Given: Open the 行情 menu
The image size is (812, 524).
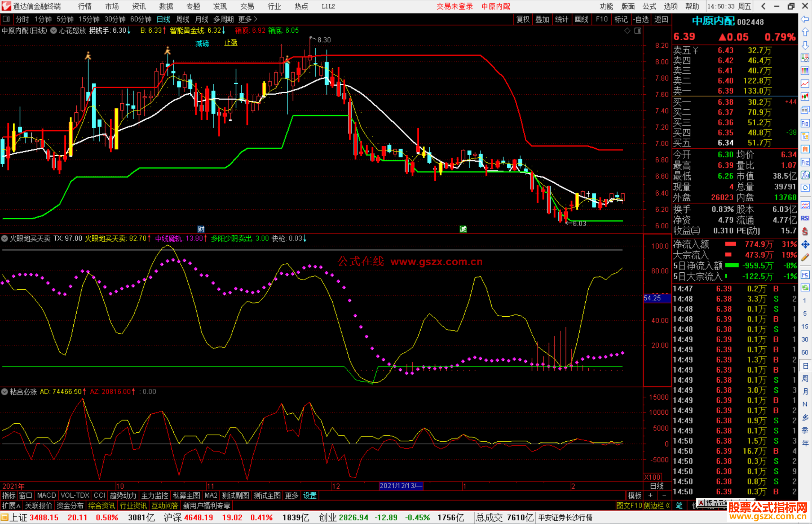Looking at the screenshot, I should click(85, 6).
